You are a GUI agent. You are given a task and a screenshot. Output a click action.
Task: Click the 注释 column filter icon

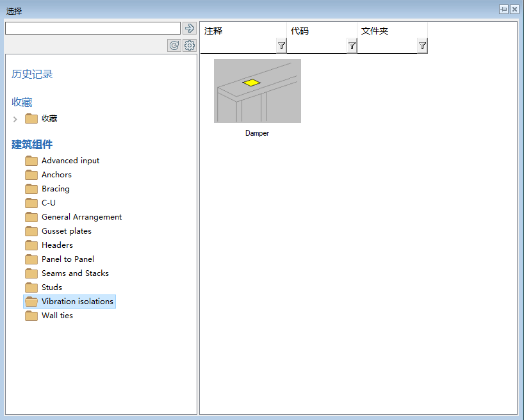[281, 45]
